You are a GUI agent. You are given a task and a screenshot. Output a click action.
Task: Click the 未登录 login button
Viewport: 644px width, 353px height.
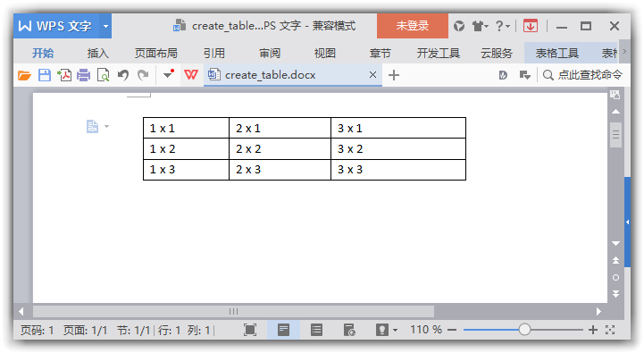tap(413, 26)
